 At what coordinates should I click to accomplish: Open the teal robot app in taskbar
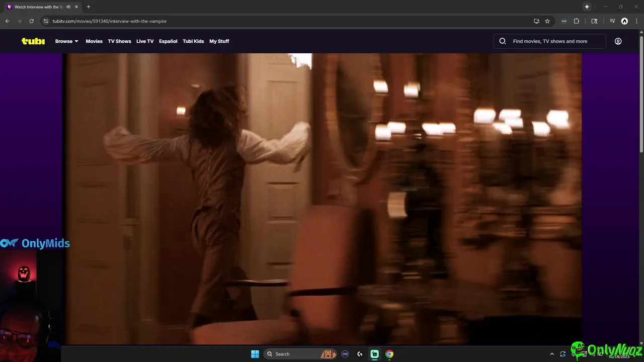[x=375, y=354]
